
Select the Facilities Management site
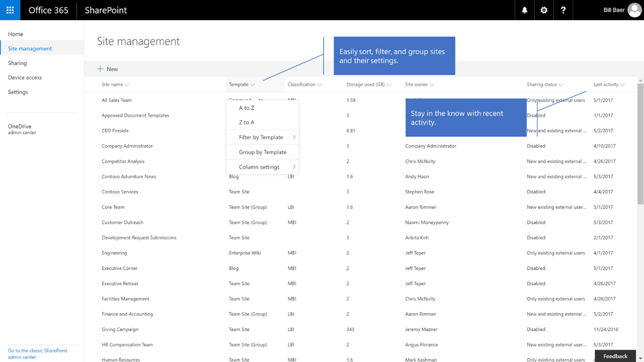click(x=125, y=299)
